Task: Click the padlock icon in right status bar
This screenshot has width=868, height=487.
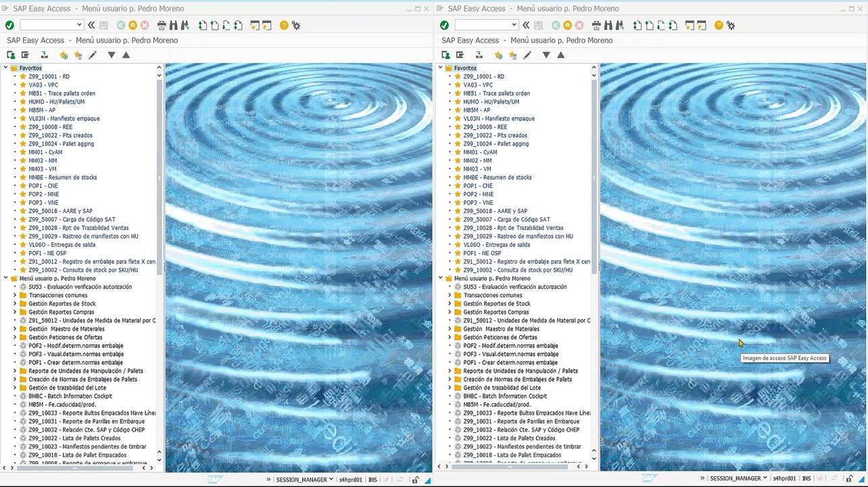Action: tap(850, 480)
